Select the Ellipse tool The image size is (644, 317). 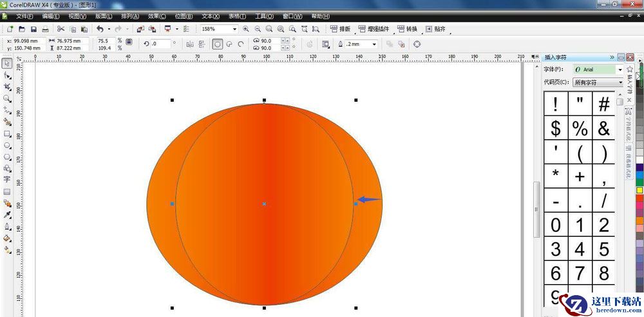pyautogui.click(x=7, y=145)
